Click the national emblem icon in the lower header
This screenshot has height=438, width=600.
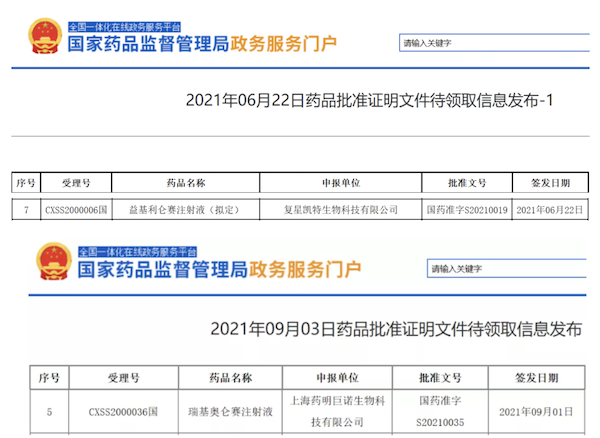click(54, 261)
